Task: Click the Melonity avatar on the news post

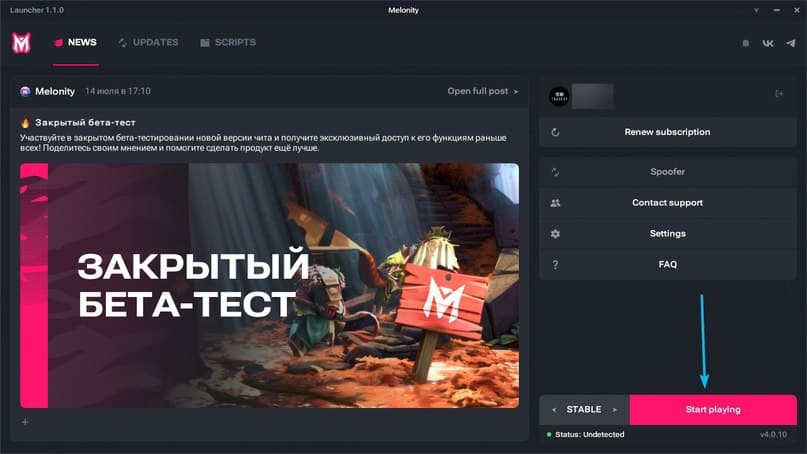Action: point(25,91)
